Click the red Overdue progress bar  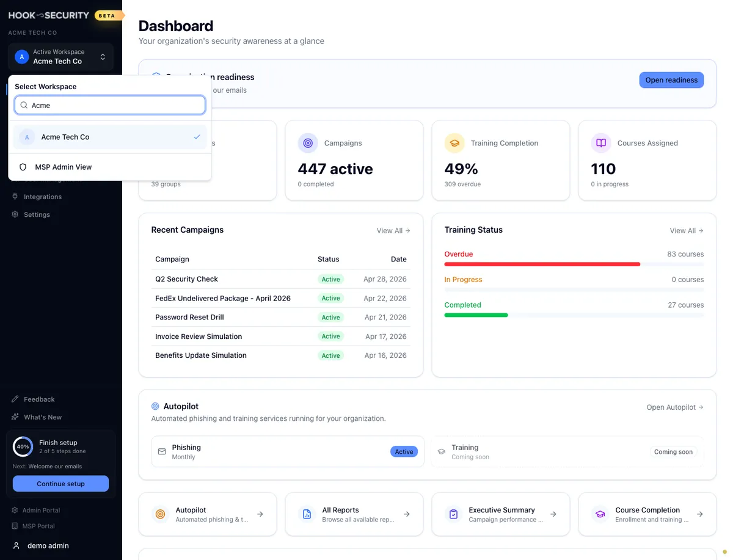click(x=542, y=264)
